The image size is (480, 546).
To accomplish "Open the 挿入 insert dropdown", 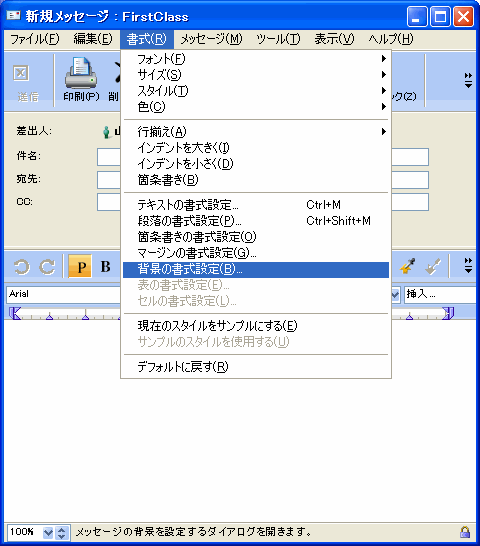I will click(x=440, y=294).
